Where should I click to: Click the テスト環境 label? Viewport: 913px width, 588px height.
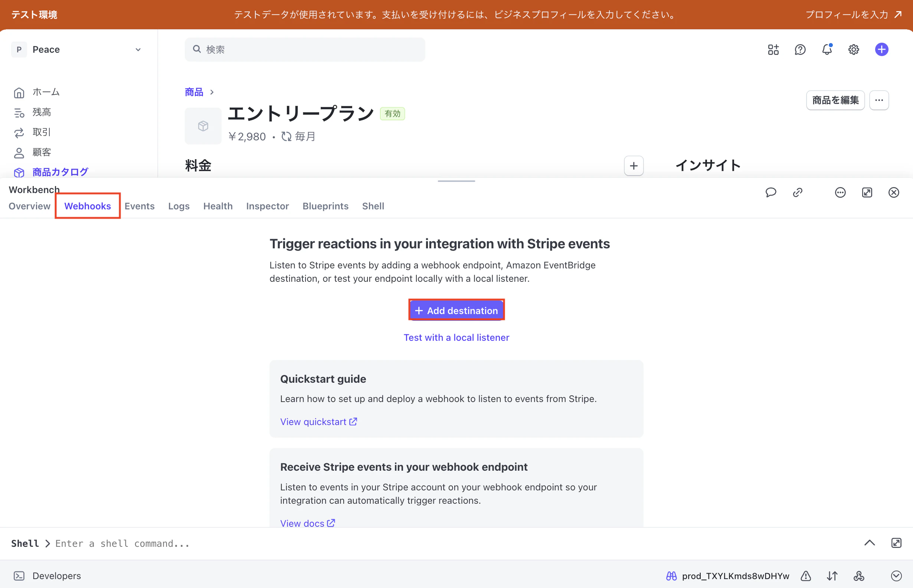[34, 14]
